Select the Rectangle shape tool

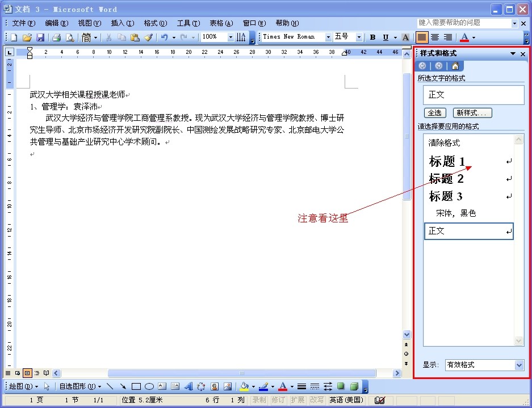pyautogui.click(x=136, y=386)
